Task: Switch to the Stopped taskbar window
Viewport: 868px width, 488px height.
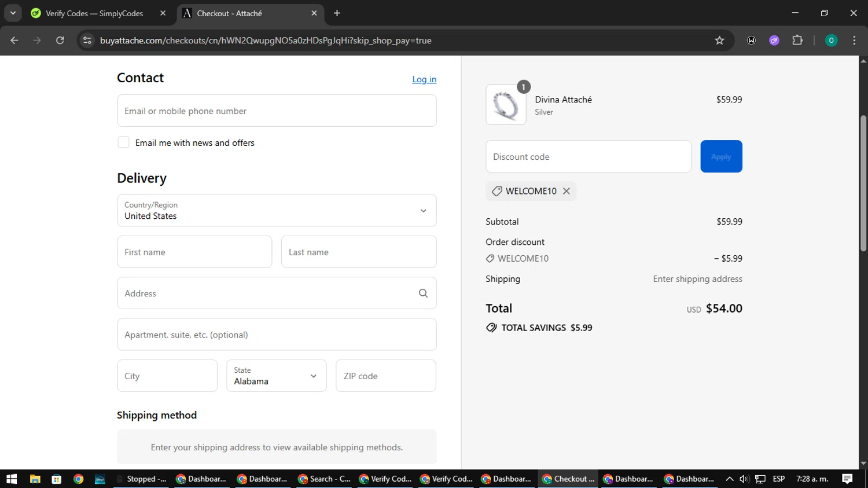Action: click(x=142, y=479)
